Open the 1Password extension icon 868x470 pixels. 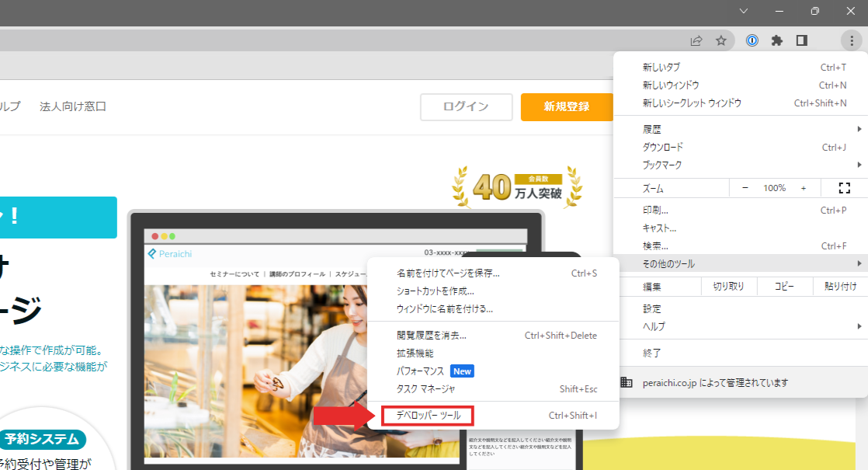pos(752,40)
